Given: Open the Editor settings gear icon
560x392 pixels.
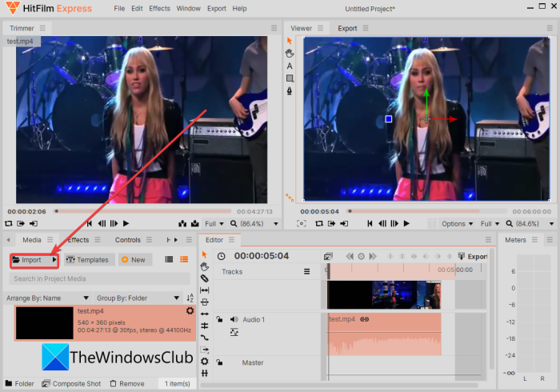Looking at the screenshot, I should (204, 362).
